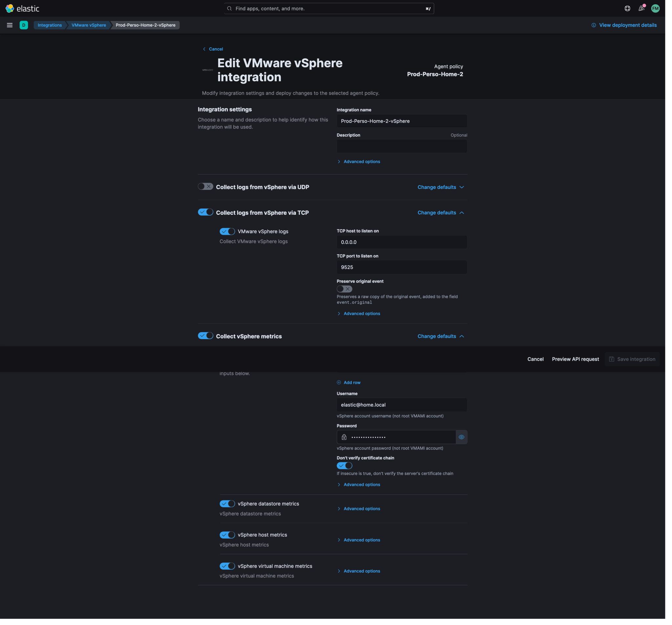
Task: Turn on Preserve original event
Action: pyautogui.click(x=344, y=289)
